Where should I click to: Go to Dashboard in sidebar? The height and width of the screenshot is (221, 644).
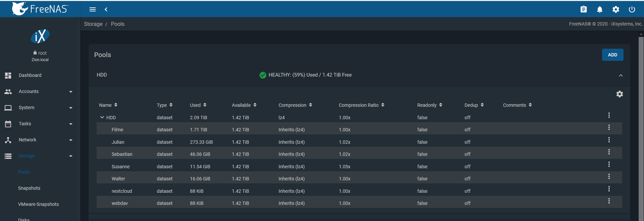(x=30, y=75)
